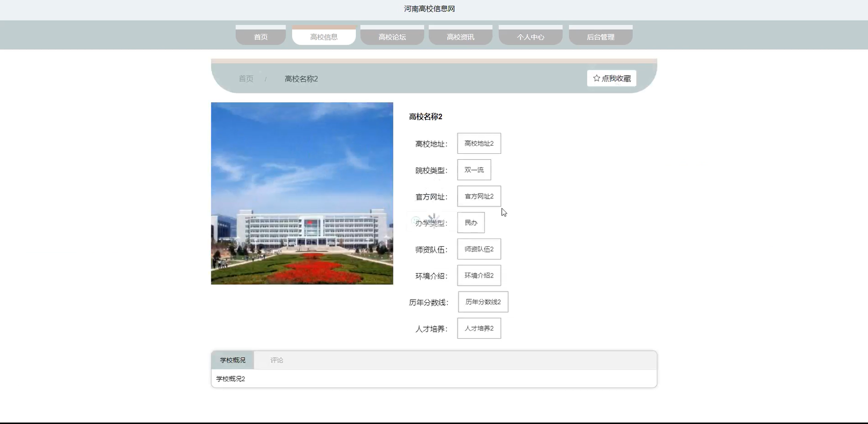
Task: Select the 学校概况 section tab
Action: (233, 360)
